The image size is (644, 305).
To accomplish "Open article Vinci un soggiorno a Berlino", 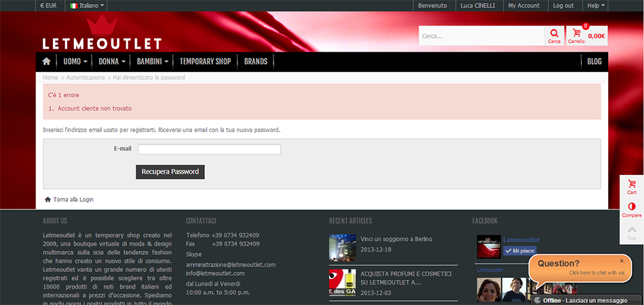I will [396, 239].
